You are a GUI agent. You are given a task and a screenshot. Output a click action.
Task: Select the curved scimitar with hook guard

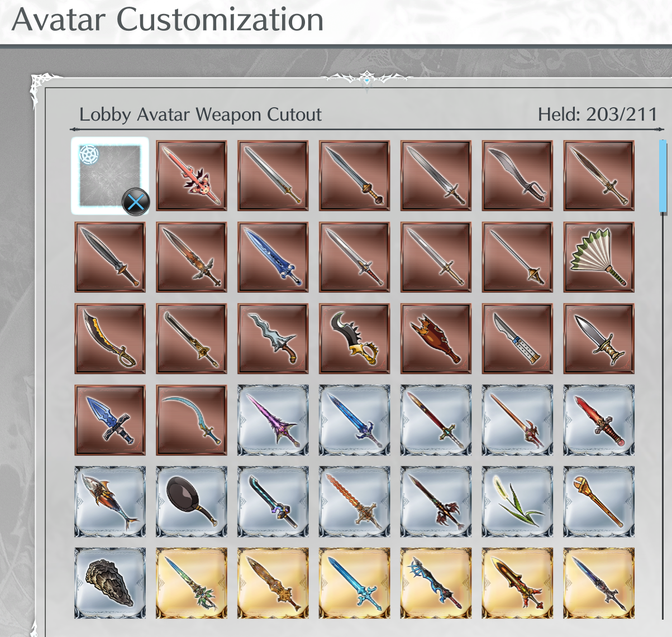pos(517,176)
